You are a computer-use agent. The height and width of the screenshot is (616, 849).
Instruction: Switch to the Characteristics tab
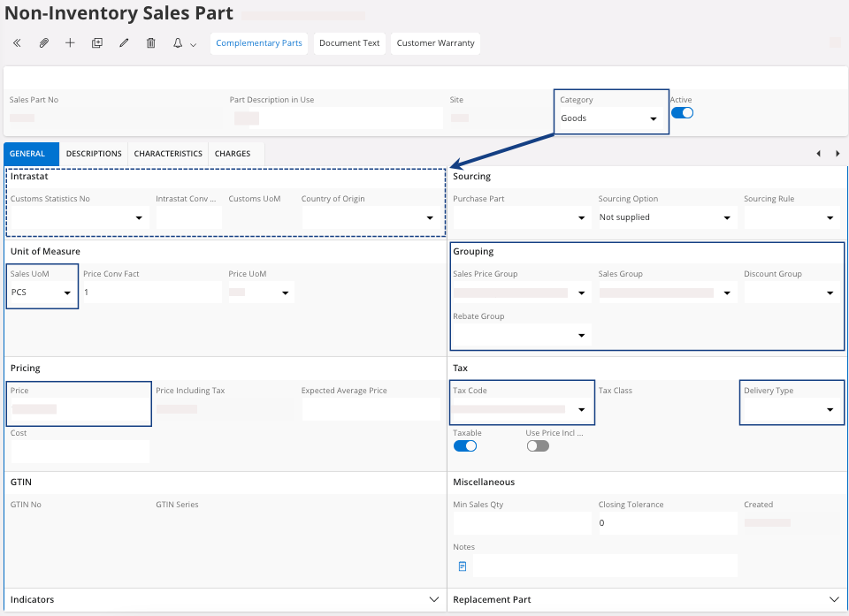coord(168,154)
